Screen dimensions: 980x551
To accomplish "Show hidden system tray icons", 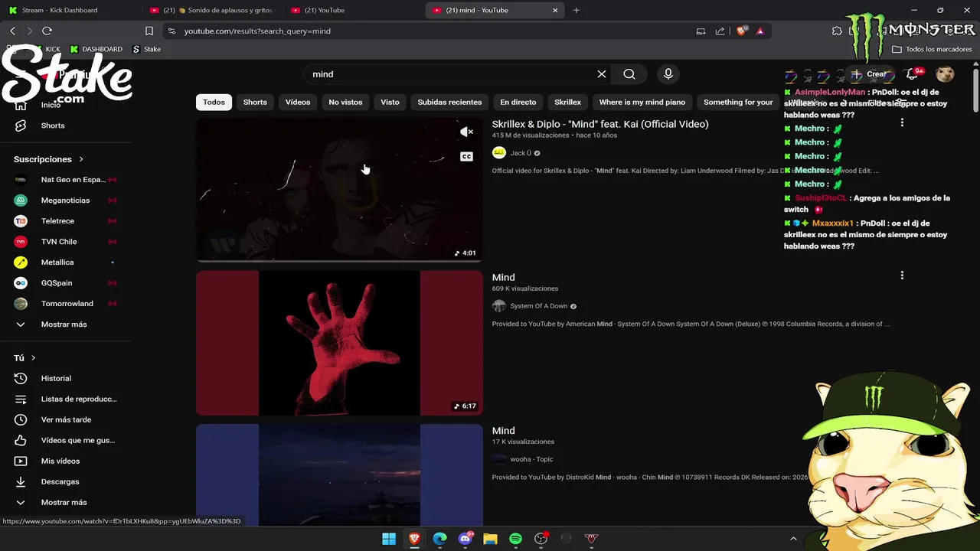I will 793,539.
